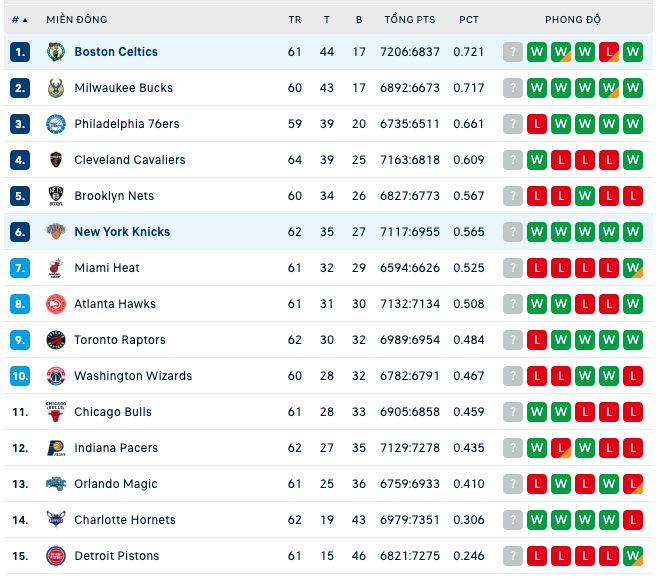Click the Chicago Bulls logo icon

click(x=55, y=412)
